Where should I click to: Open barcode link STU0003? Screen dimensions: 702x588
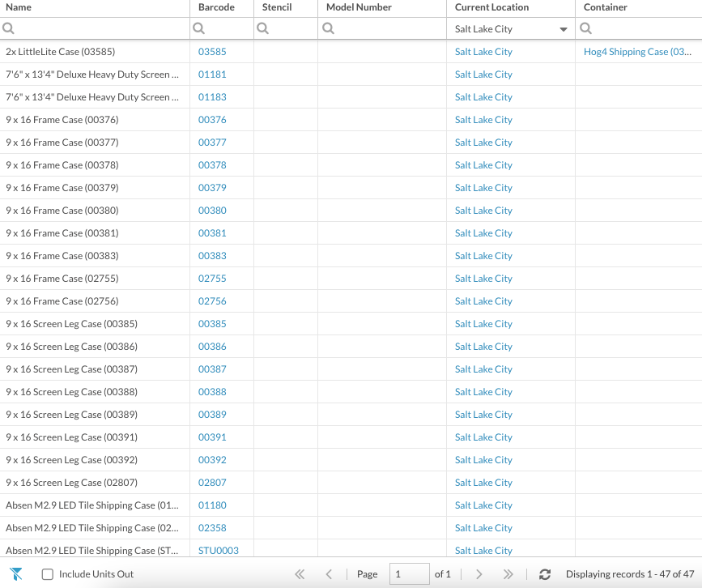coord(219,551)
